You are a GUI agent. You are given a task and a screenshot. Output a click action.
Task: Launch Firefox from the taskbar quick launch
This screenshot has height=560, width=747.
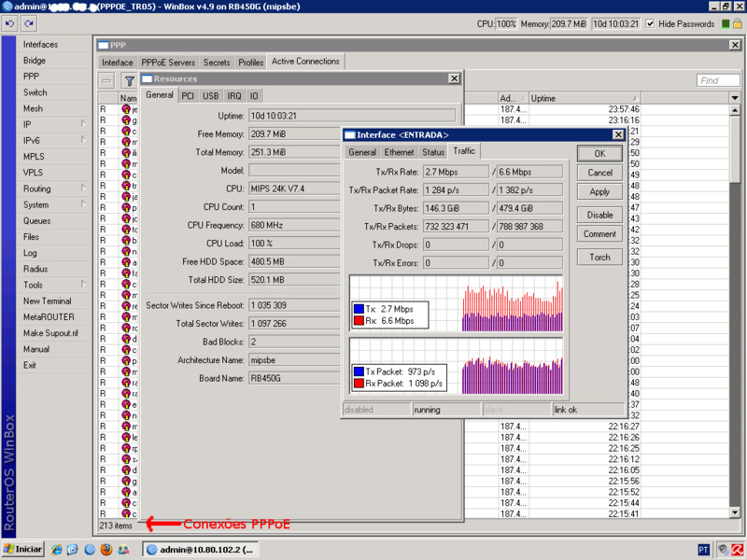[x=106, y=550]
